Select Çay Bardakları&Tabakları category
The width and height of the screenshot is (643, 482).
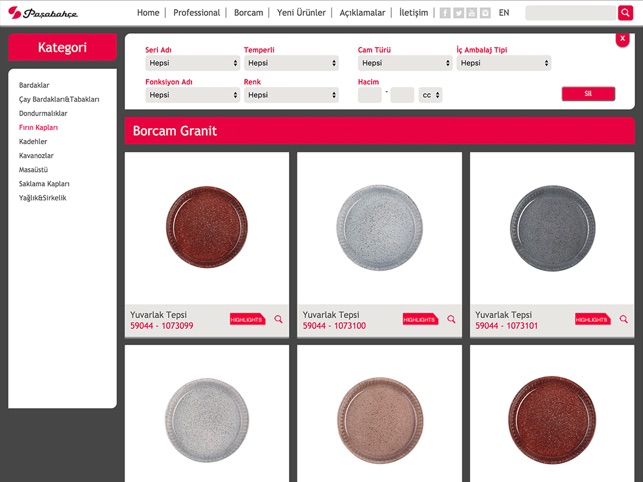59,99
